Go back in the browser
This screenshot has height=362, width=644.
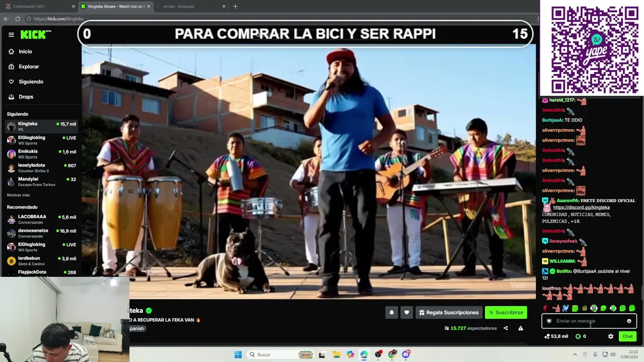pos(6,19)
